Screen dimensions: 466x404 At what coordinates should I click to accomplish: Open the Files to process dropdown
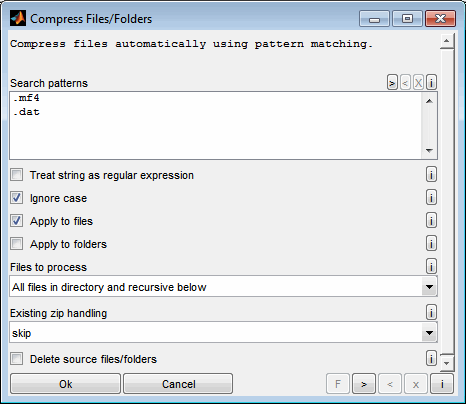[x=223, y=287]
